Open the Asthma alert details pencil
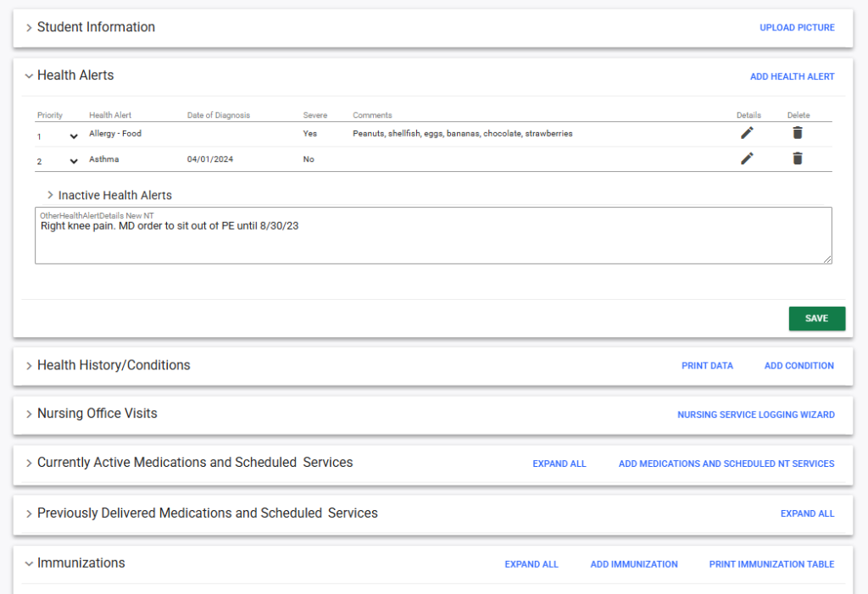Viewport: 868px width, 594px height. [746, 158]
